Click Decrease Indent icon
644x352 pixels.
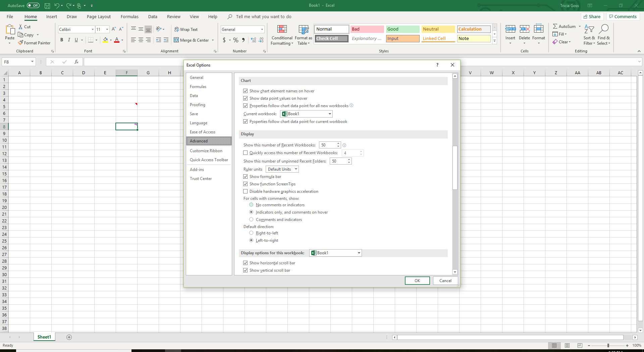[159, 40]
